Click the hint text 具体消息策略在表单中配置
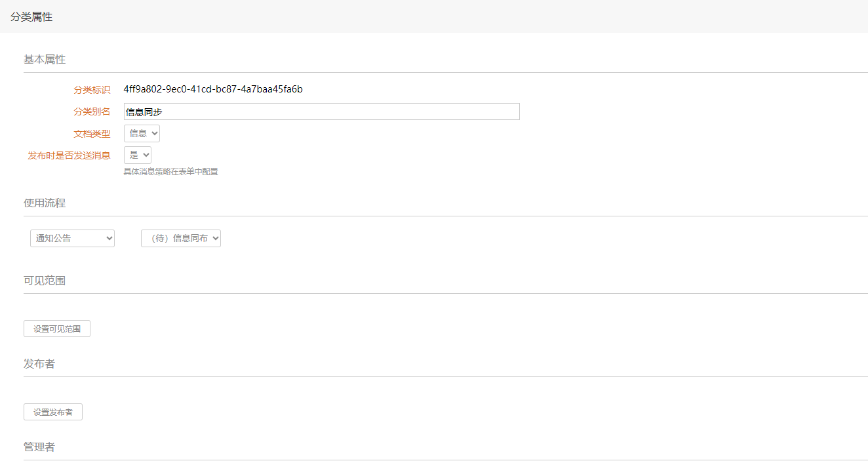 [x=171, y=172]
